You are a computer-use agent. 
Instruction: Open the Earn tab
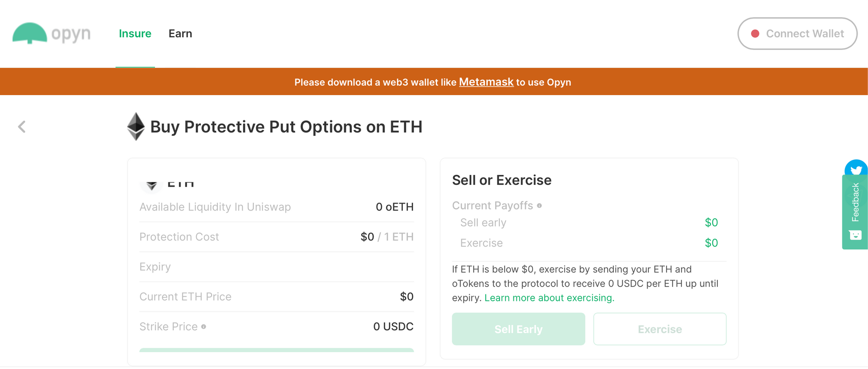point(180,34)
